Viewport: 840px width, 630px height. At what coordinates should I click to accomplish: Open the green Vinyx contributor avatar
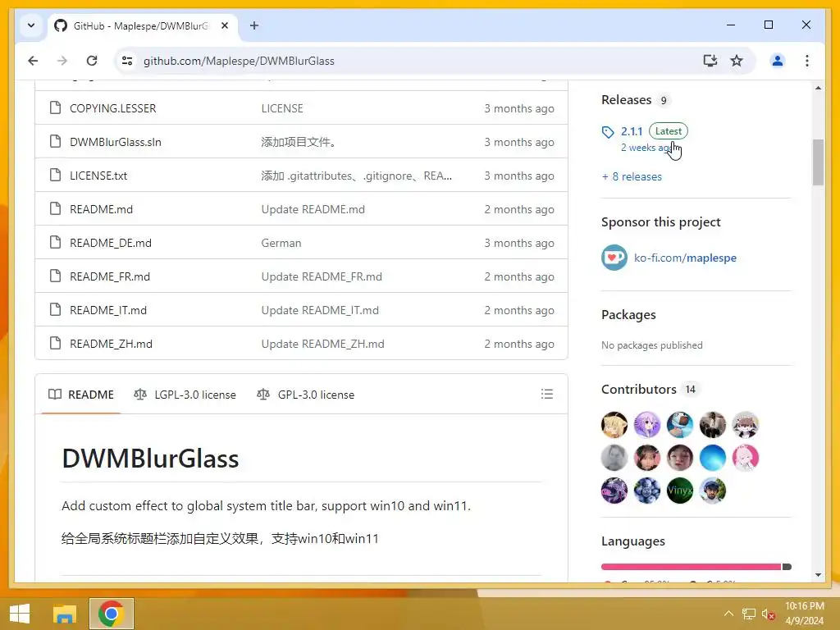click(x=680, y=491)
